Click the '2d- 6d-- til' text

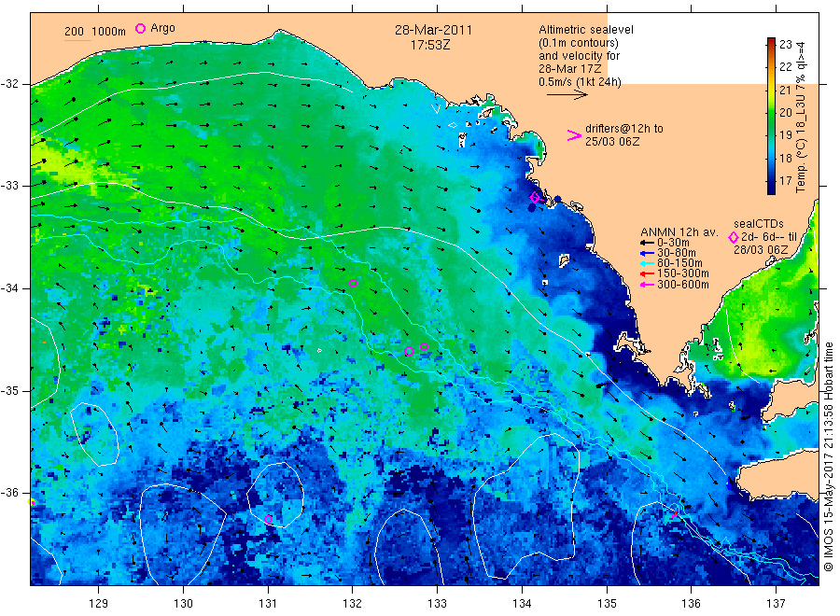pyautogui.click(x=769, y=237)
